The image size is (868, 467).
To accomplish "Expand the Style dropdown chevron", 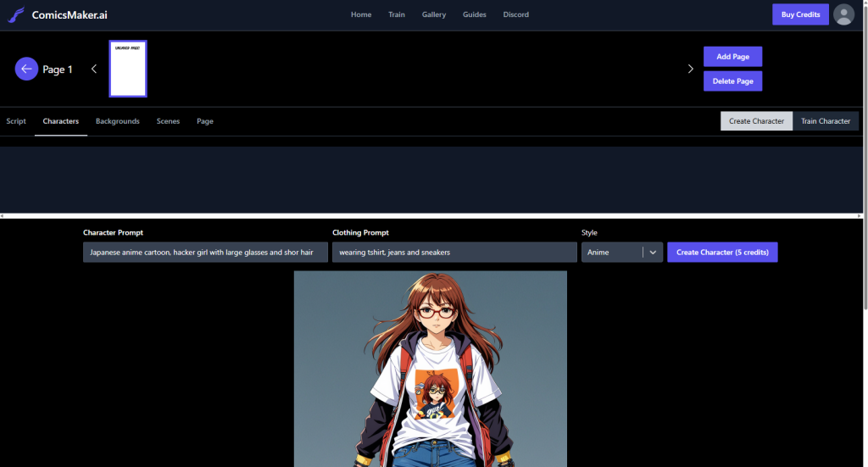I will click(653, 253).
